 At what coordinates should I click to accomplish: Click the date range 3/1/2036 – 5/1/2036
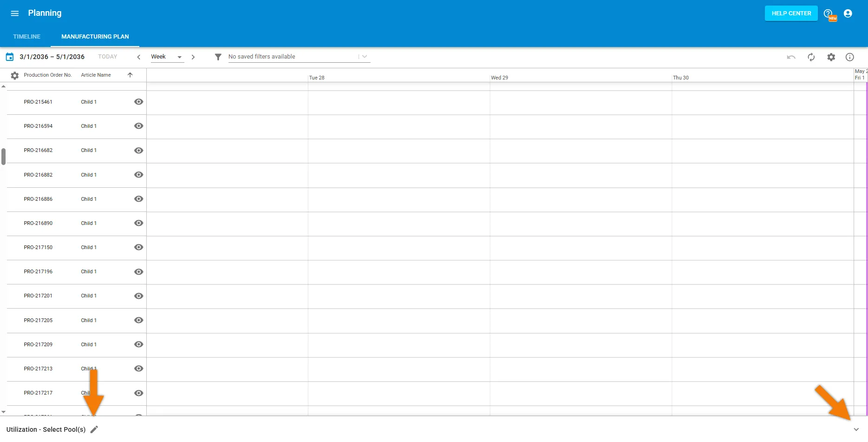click(52, 57)
